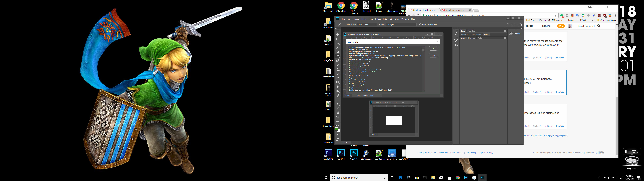Select the Move tool in Photoshop toolbar
644x181 pixels.
coord(338,35)
